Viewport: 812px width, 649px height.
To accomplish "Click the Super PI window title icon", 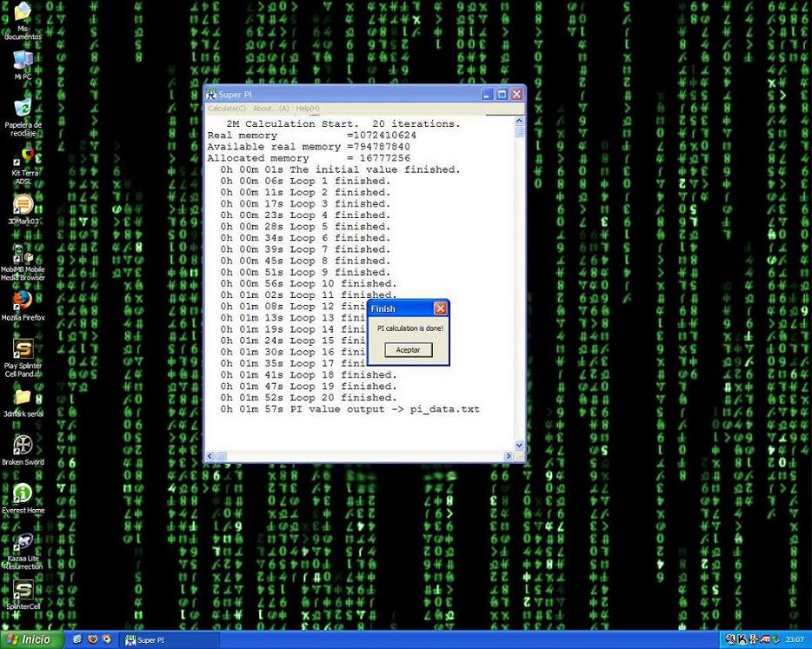I will 210,94.
